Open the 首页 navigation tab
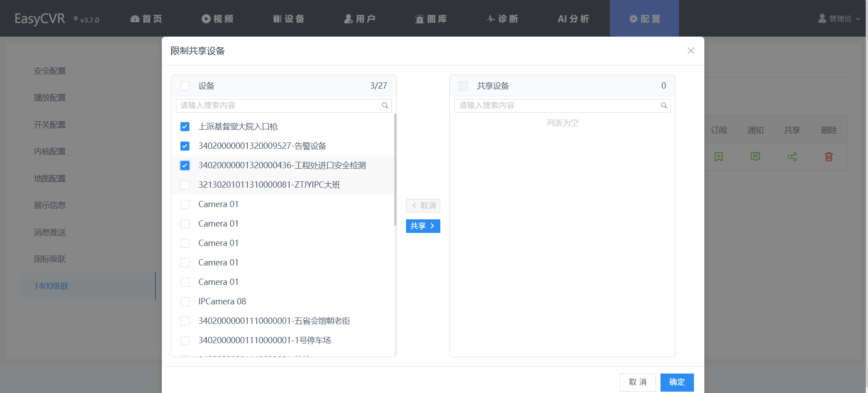 146,19
